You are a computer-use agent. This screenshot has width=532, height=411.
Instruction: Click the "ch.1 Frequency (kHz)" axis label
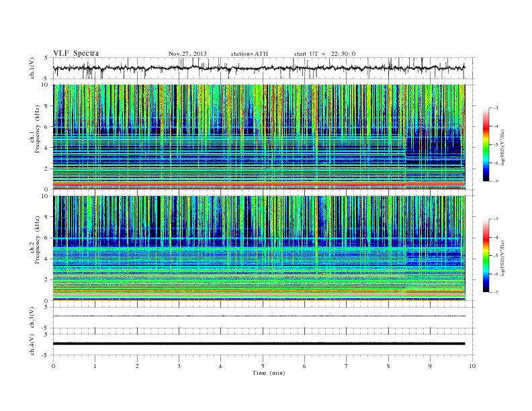pos(35,129)
